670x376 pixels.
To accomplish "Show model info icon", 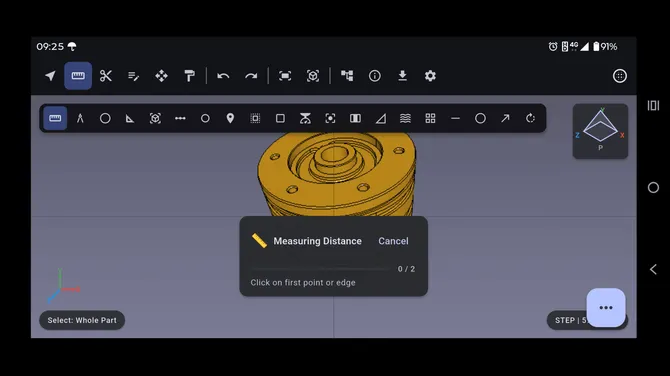I will [x=375, y=76].
